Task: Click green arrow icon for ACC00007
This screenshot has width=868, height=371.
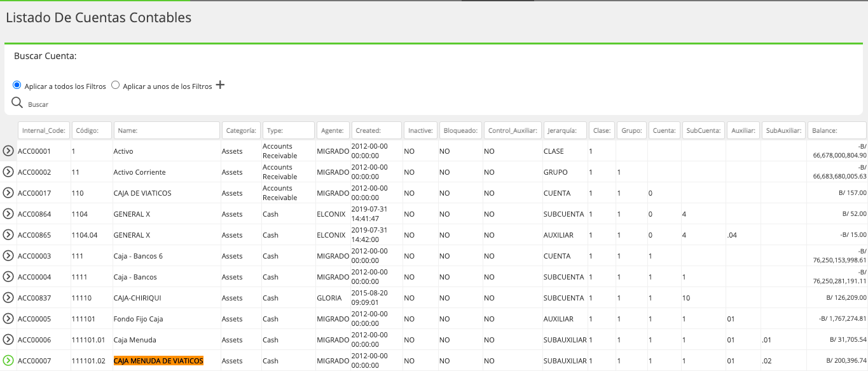Action: pyautogui.click(x=8, y=361)
